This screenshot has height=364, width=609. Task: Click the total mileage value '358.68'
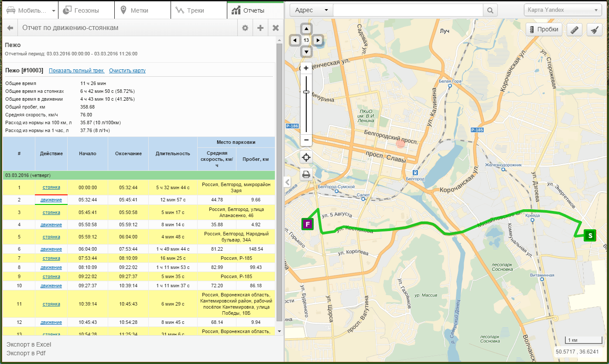87,107
